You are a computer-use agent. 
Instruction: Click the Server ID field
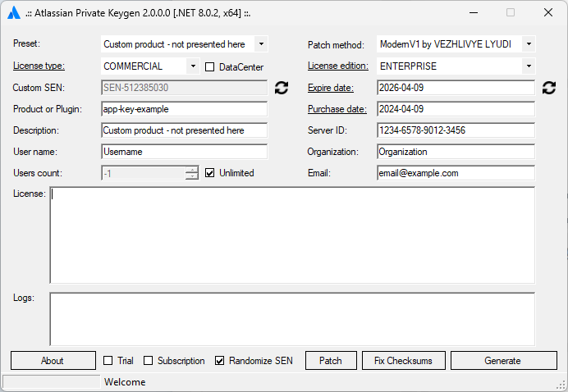(456, 130)
